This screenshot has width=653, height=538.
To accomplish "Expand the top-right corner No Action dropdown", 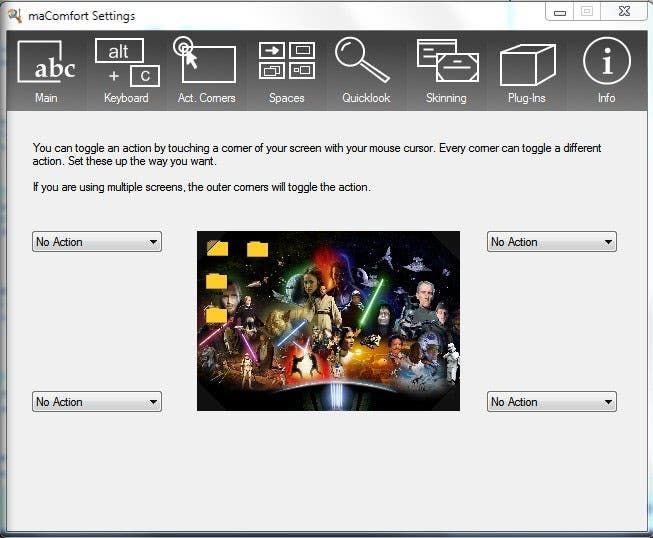I will (551, 242).
